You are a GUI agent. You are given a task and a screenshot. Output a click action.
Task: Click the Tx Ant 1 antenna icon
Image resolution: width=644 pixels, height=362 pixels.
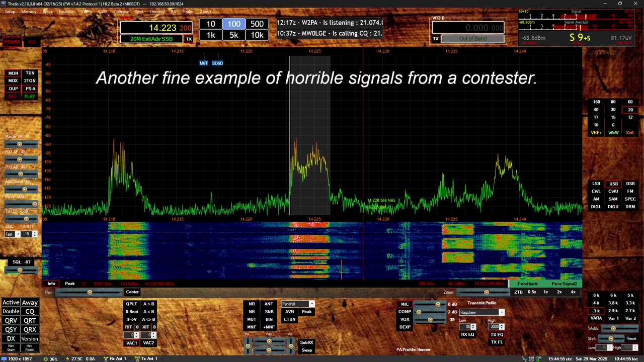[x=137, y=358]
